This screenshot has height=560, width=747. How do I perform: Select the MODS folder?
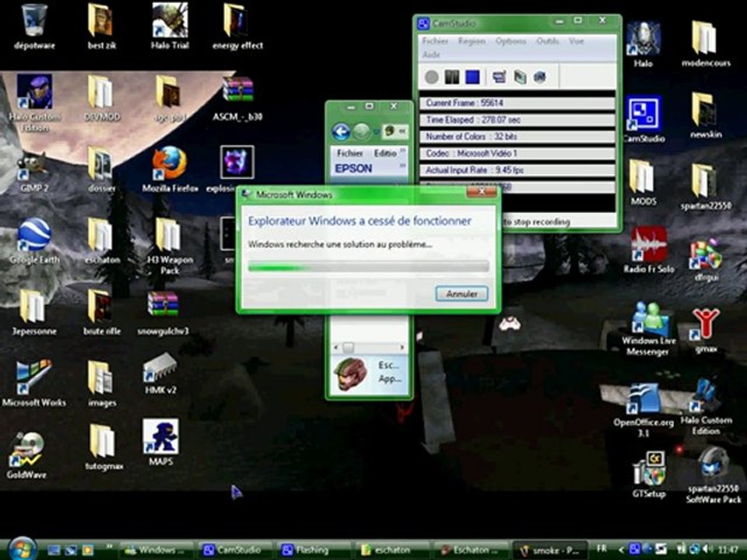tap(644, 182)
